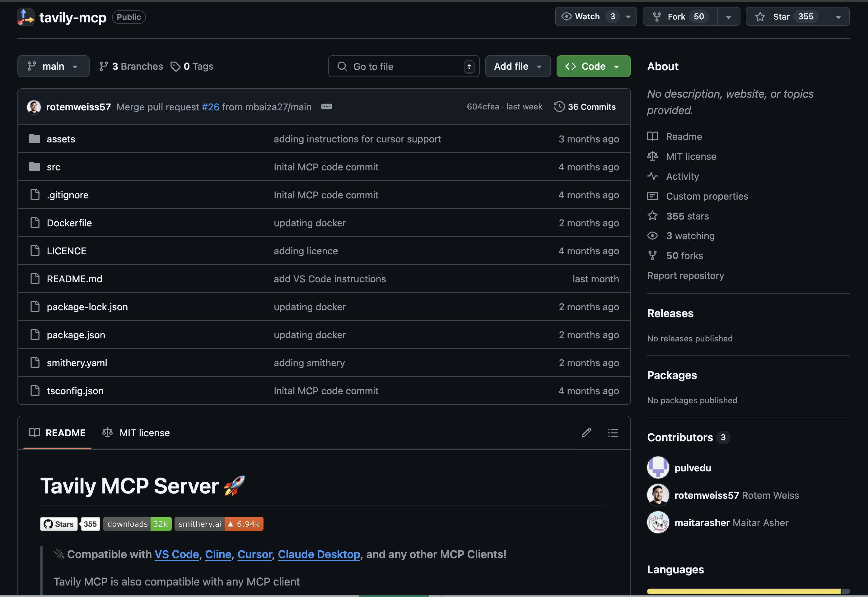
Task: Click the Custom properties icon
Action: [x=652, y=196]
